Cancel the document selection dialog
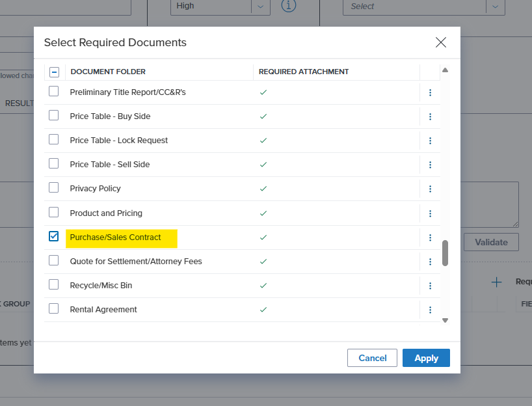Viewport: 532px width, 406px height. [x=372, y=358]
